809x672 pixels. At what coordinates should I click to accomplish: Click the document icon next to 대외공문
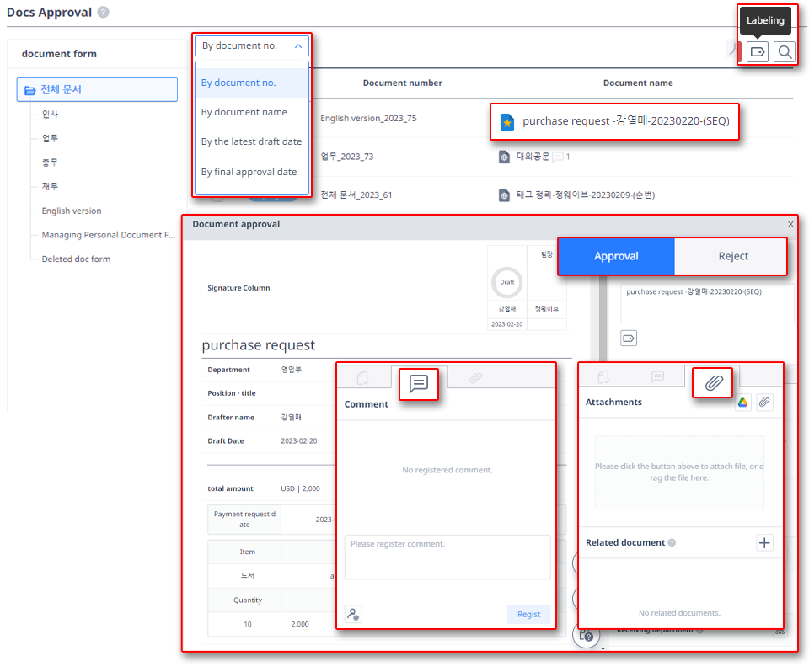pos(504,157)
